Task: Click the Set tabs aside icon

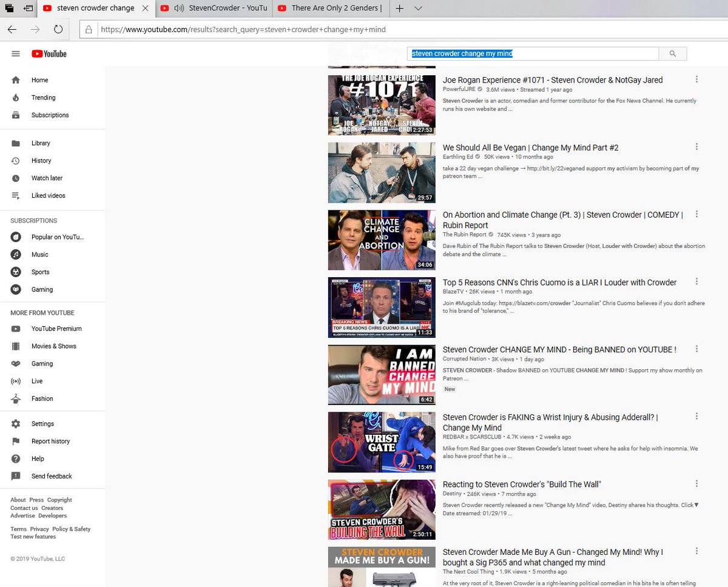Action: click(28, 8)
